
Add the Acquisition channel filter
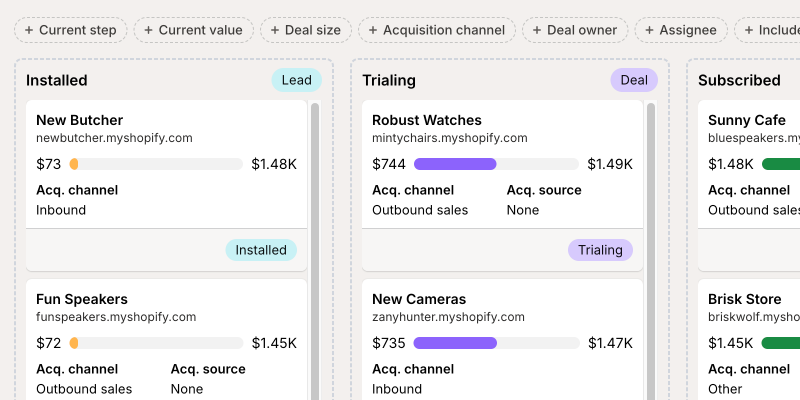(437, 30)
